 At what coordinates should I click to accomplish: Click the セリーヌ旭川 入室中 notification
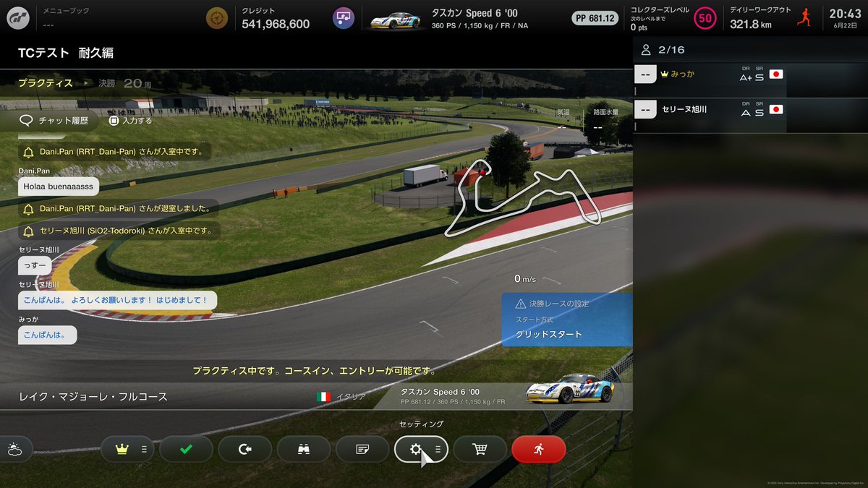(119, 231)
